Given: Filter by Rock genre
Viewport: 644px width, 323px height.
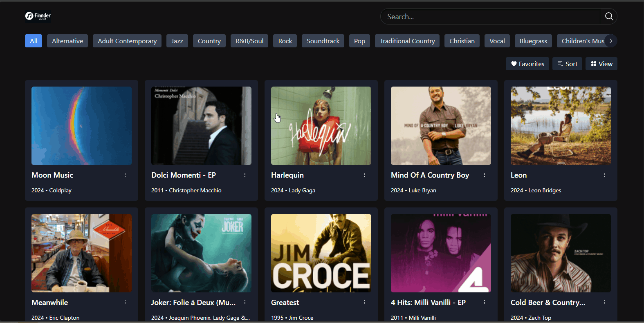Looking at the screenshot, I should 285,41.
